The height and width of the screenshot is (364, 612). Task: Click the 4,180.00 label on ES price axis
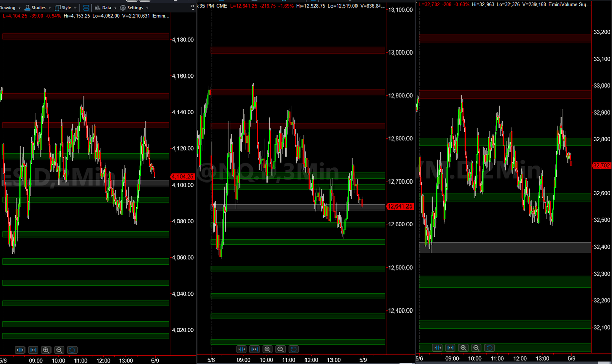pyautogui.click(x=182, y=39)
